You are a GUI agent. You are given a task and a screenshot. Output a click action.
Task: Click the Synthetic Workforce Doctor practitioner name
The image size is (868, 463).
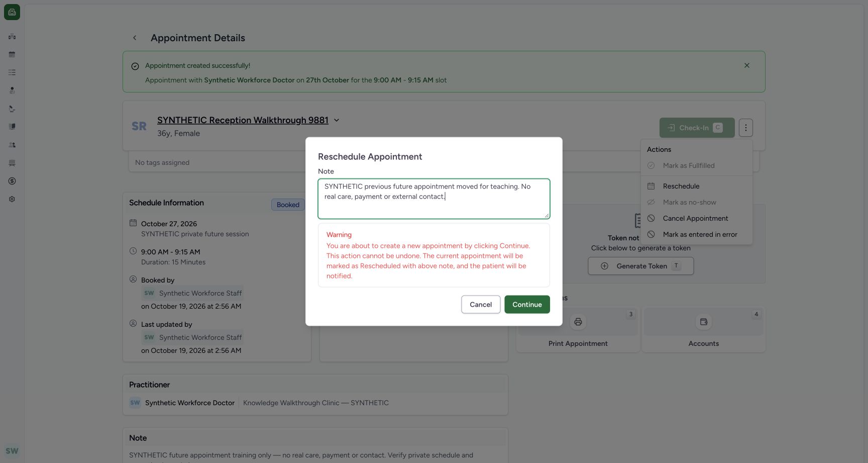pos(190,403)
